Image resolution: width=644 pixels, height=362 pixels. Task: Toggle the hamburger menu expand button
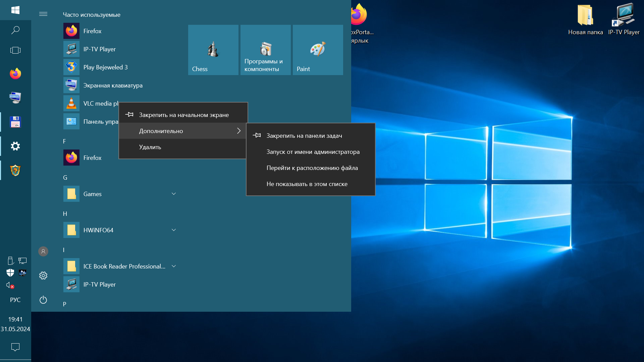(x=43, y=14)
